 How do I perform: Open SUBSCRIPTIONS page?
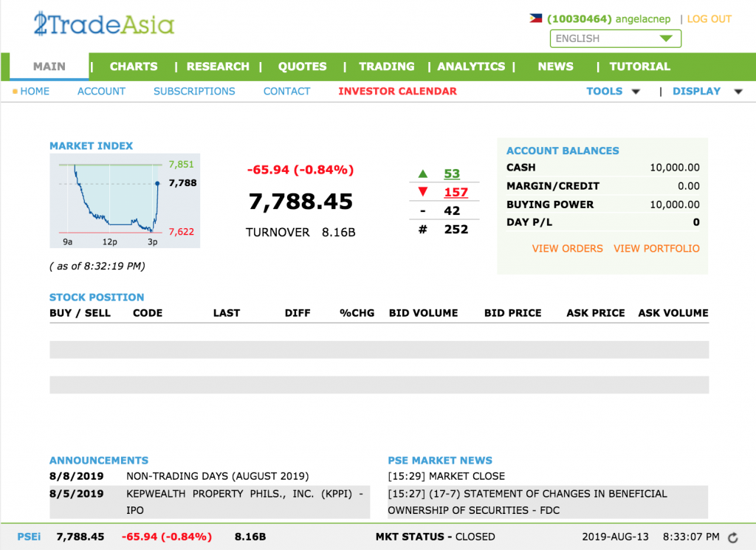pyautogui.click(x=194, y=91)
